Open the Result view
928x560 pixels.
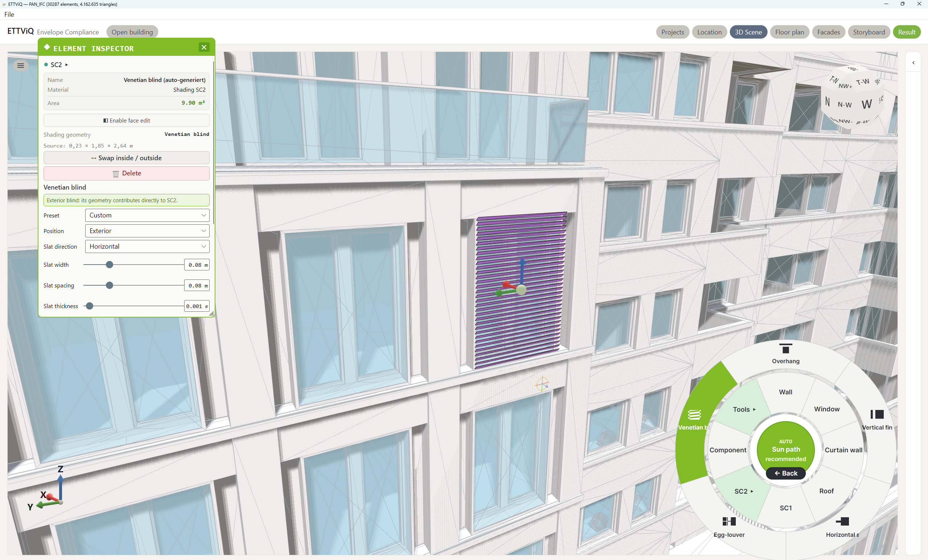click(x=907, y=32)
